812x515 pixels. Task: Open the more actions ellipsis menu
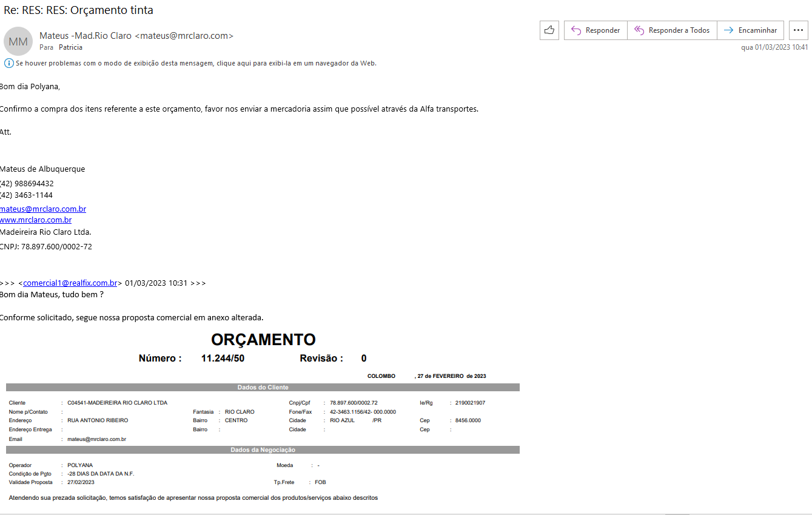[798, 30]
